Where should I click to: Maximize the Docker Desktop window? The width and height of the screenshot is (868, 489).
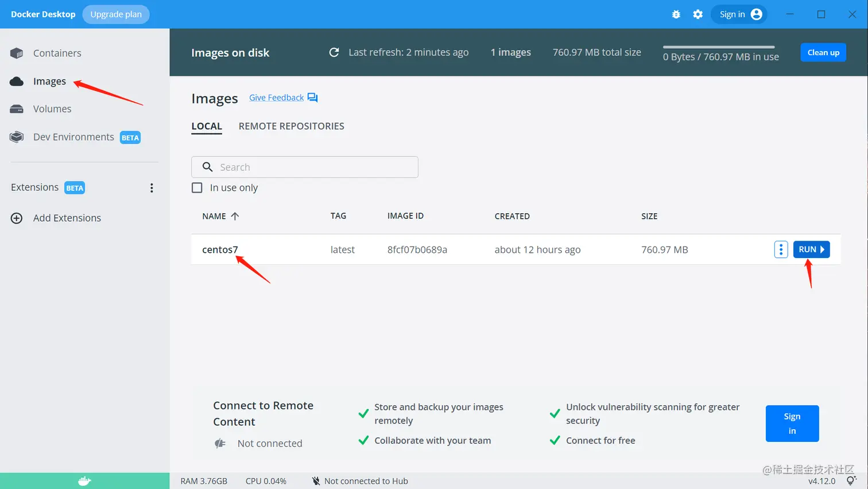821,14
